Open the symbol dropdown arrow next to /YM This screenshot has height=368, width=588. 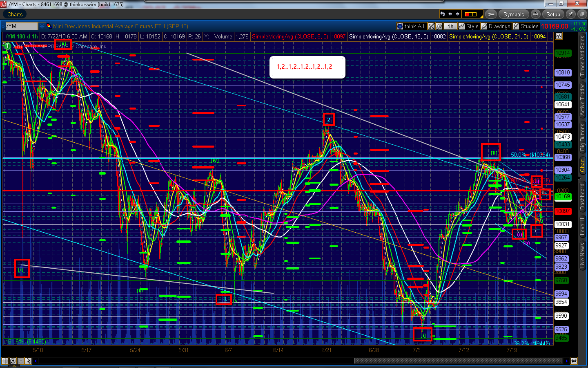42,26
